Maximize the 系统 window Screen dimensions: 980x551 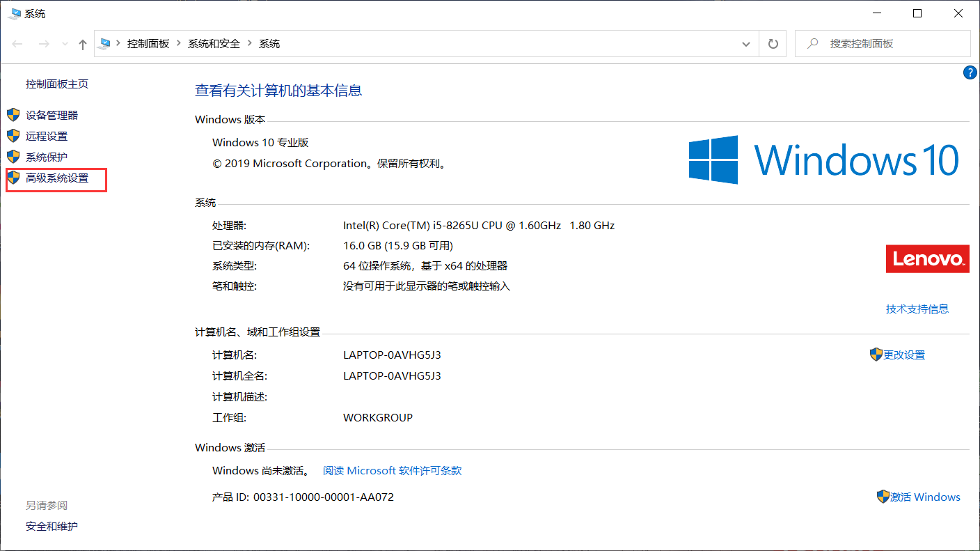[x=917, y=13]
